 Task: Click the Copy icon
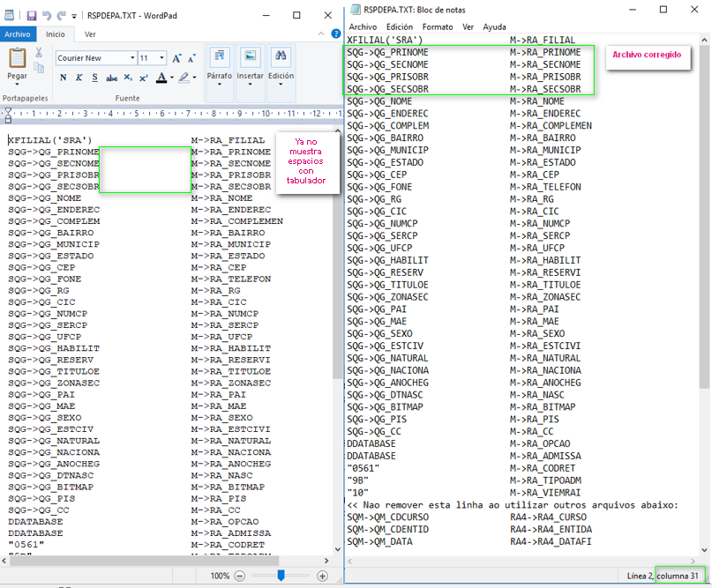[x=39, y=68]
